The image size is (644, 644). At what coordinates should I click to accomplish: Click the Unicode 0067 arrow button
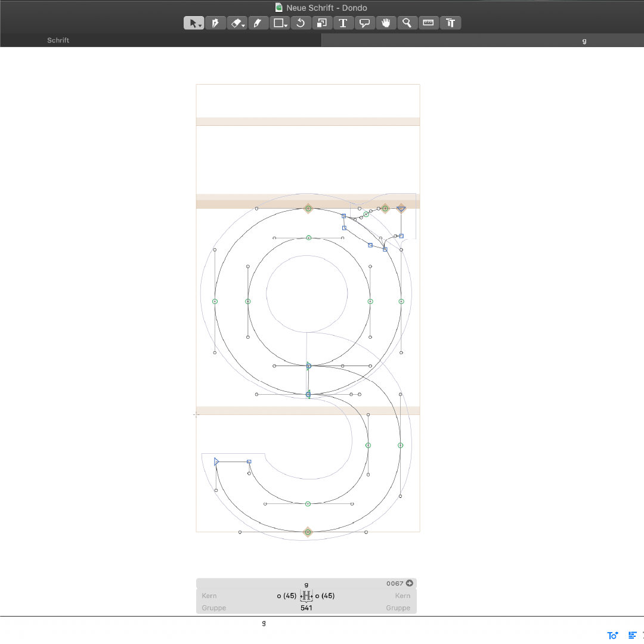click(410, 583)
